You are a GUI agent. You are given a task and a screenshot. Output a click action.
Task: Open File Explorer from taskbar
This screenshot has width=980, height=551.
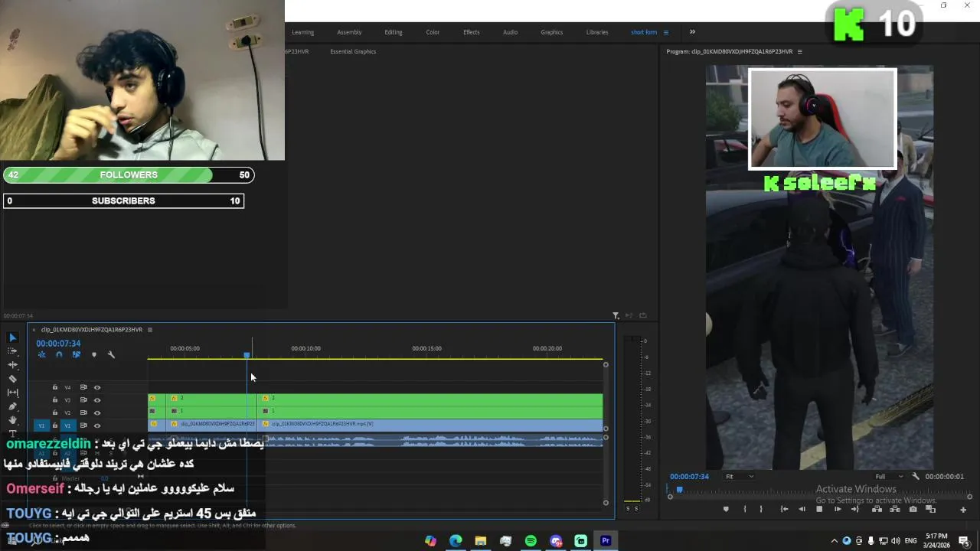(480, 540)
